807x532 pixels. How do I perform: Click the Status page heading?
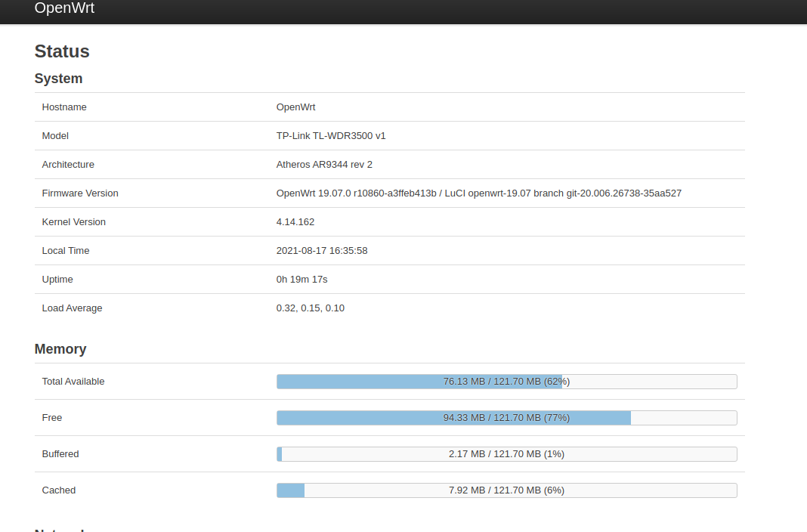(x=61, y=51)
